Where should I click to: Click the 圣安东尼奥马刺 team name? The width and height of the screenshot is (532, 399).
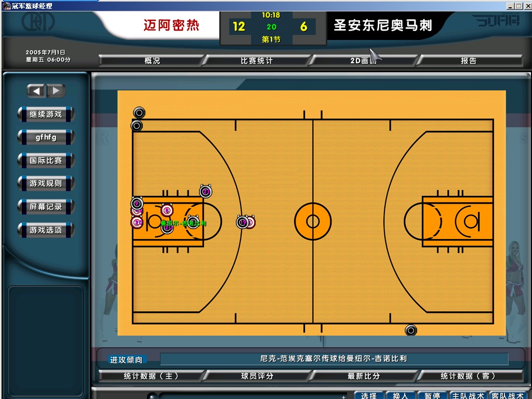click(x=383, y=25)
